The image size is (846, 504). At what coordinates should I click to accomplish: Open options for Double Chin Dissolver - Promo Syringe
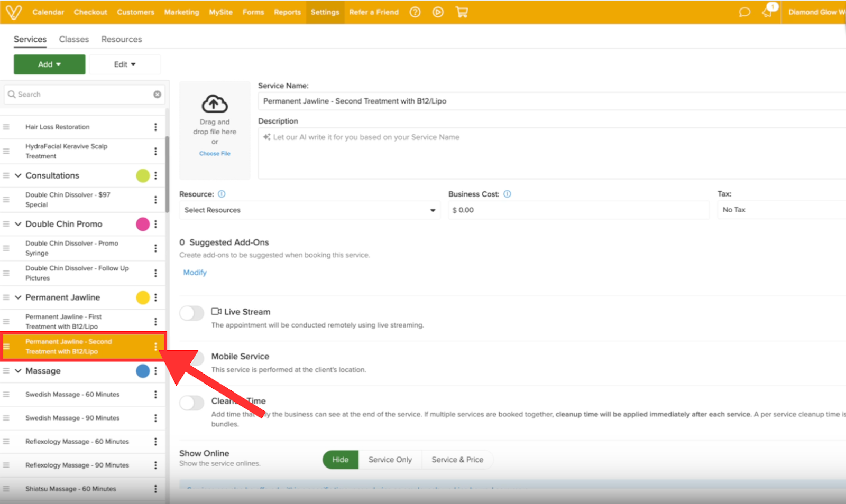point(155,248)
